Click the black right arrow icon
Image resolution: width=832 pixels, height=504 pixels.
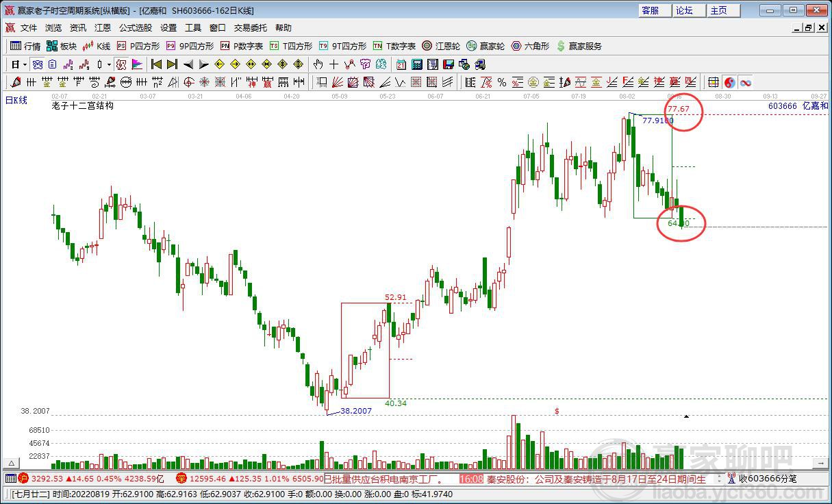[x=203, y=64]
